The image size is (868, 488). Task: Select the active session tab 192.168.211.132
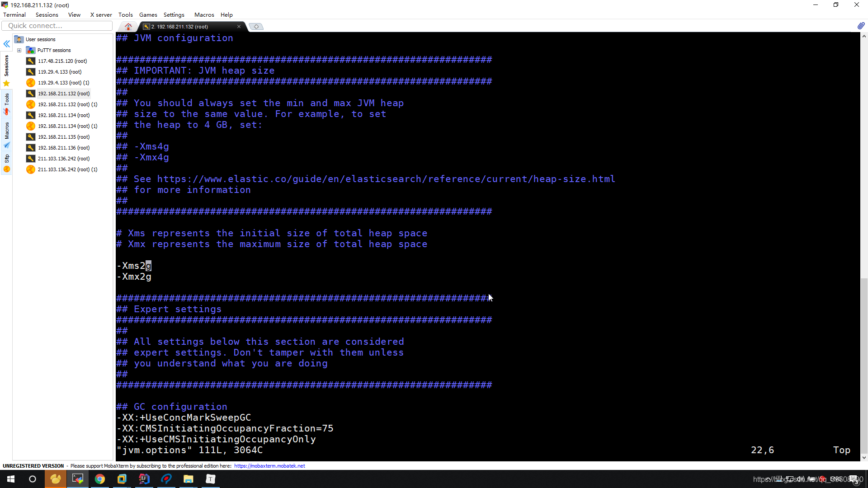pyautogui.click(x=188, y=26)
